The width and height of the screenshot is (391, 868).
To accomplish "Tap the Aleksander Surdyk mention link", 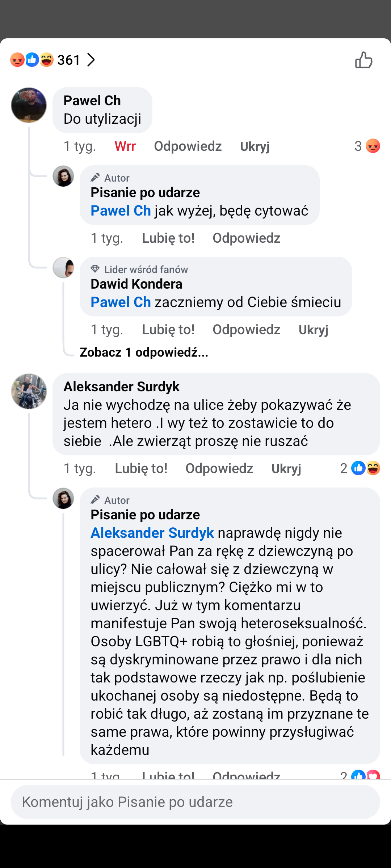I will (x=152, y=533).
